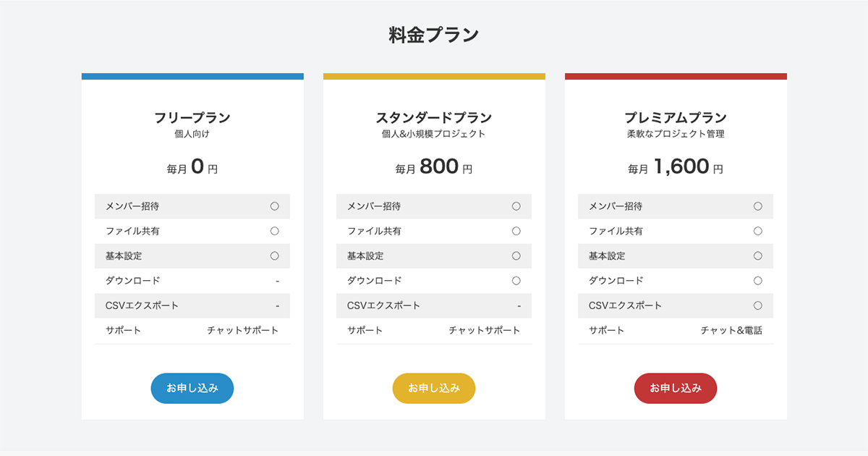Click プレミアムプラン's CSVエクスポート circle mark

coord(757,305)
